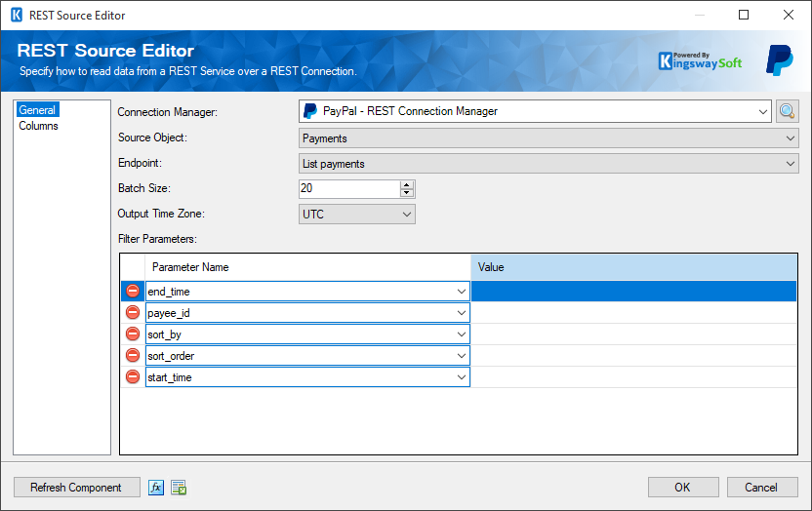The height and width of the screenshot is (511, 812).
Task: Expand the start_time parameter name dropdown
Action: pos(461,377)
